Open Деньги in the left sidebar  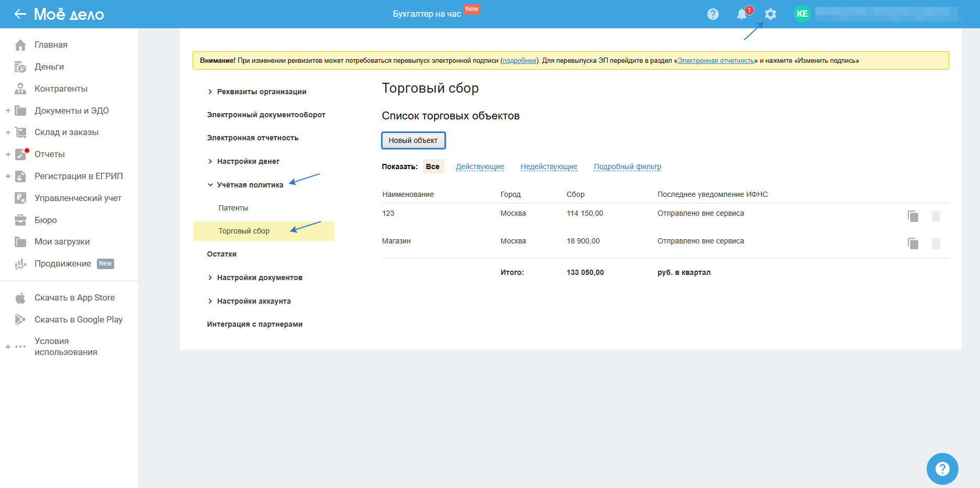49,66
